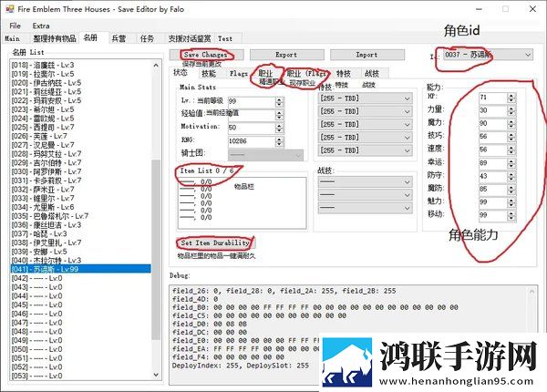Click the Lv. level input field
This screenshot has height=392, width=547.
tap(252, 102)
